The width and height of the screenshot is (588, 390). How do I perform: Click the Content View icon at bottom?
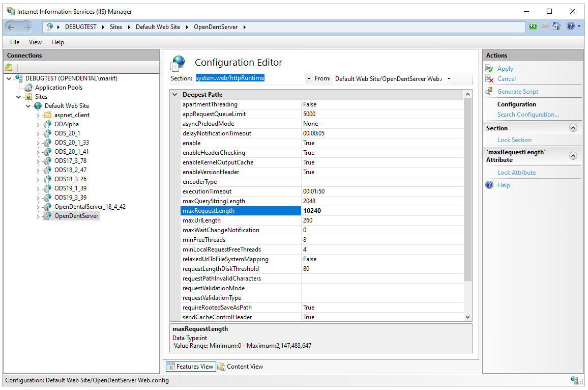pos(221,367)
